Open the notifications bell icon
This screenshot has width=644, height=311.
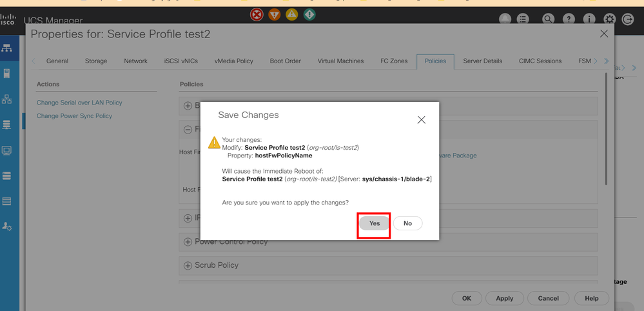tap(505, 19)
